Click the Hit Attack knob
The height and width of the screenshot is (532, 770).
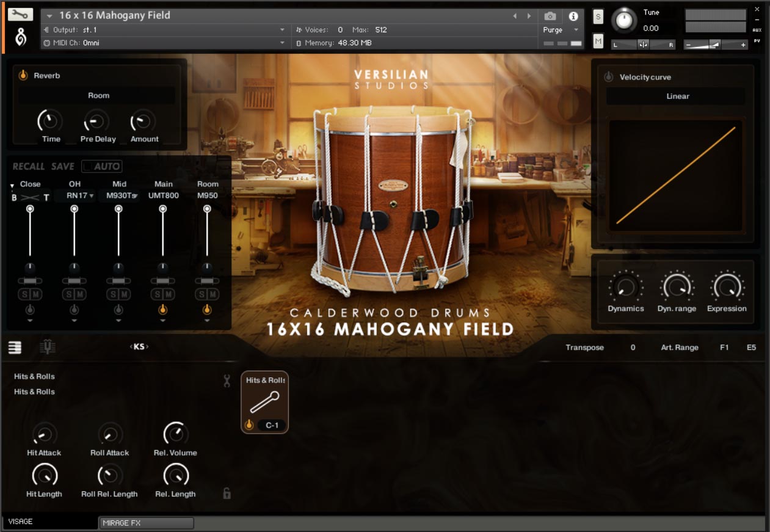pyautogui.click(x=44, y=434)
